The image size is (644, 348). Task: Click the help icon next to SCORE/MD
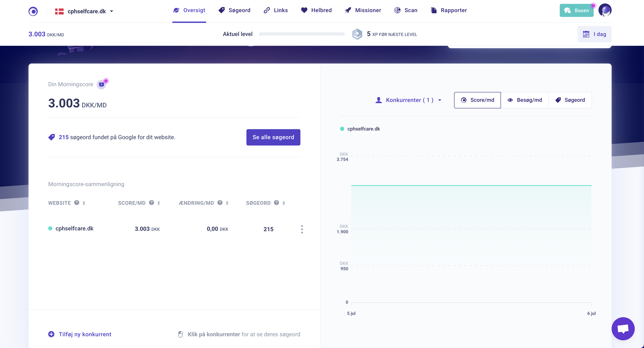tap(152, 203)
